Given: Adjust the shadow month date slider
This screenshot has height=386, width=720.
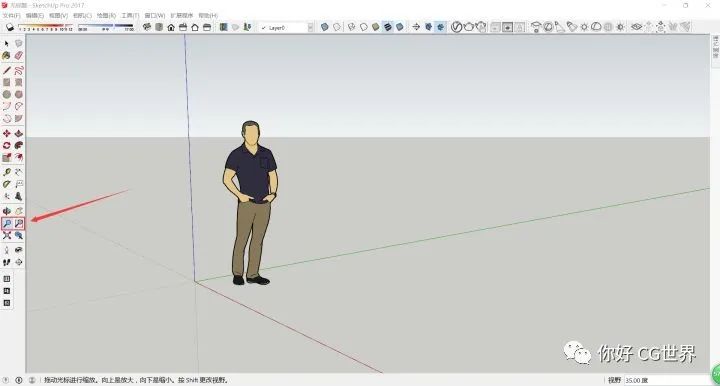Looking at the screenshot, I should 45,28.
